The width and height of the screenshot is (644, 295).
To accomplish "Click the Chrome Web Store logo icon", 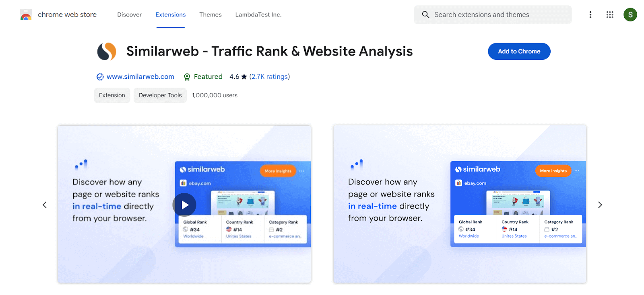I will (26, 15).
